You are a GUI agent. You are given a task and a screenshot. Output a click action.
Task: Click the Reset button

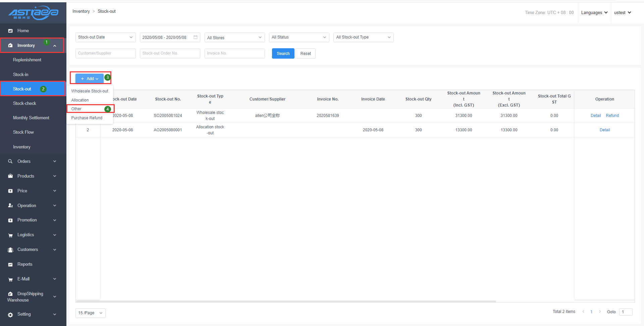click(305, 54)
